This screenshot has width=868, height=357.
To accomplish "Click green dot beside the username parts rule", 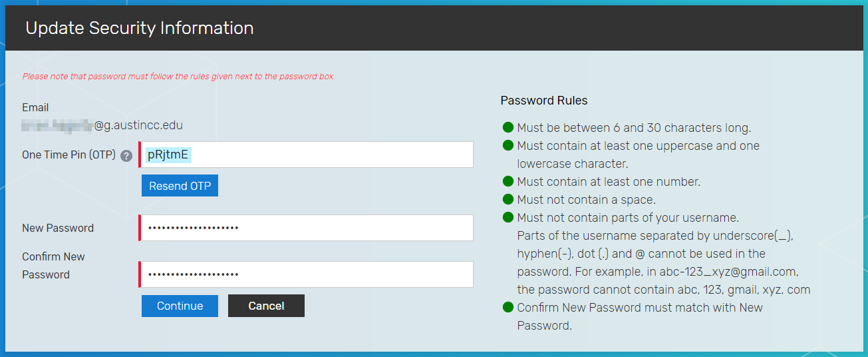I will pyautogui.click(x=508, y=217).
